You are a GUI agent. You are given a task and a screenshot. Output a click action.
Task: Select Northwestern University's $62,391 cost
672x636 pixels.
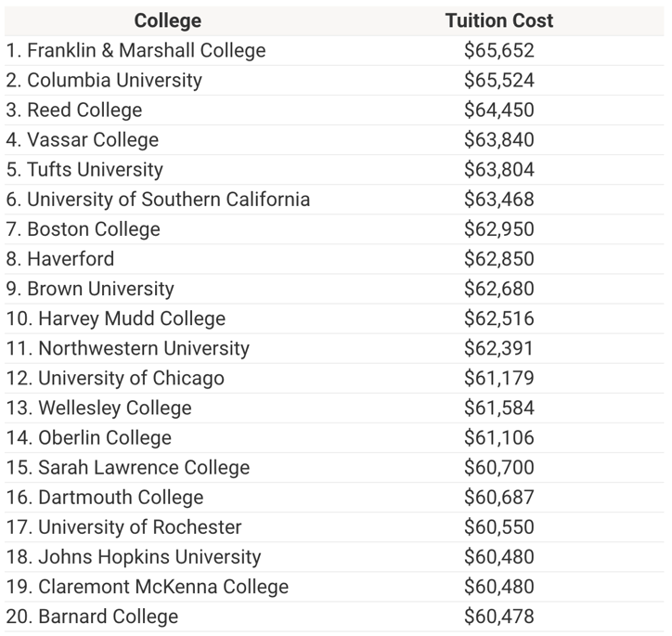[x=498, y=348]
